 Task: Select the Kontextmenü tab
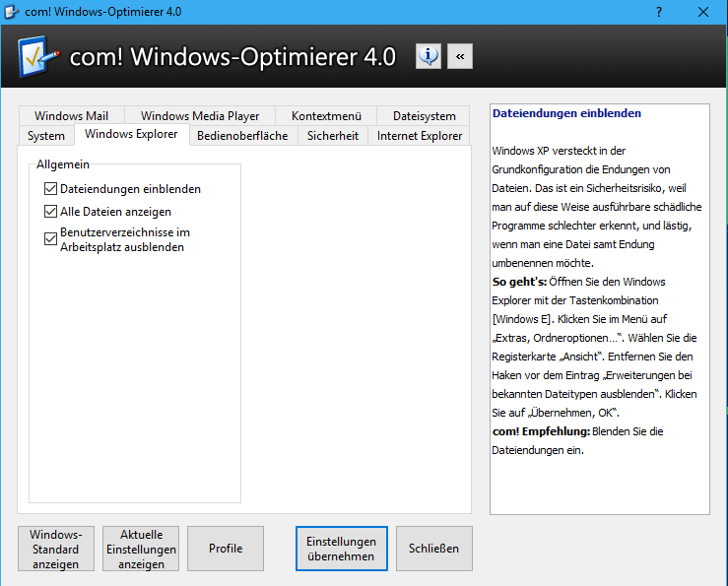(x=326, y=115)
